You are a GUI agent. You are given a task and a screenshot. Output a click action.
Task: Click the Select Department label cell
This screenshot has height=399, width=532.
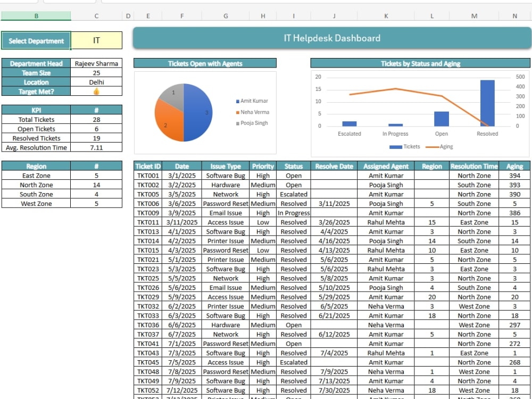tap(36, 41)
